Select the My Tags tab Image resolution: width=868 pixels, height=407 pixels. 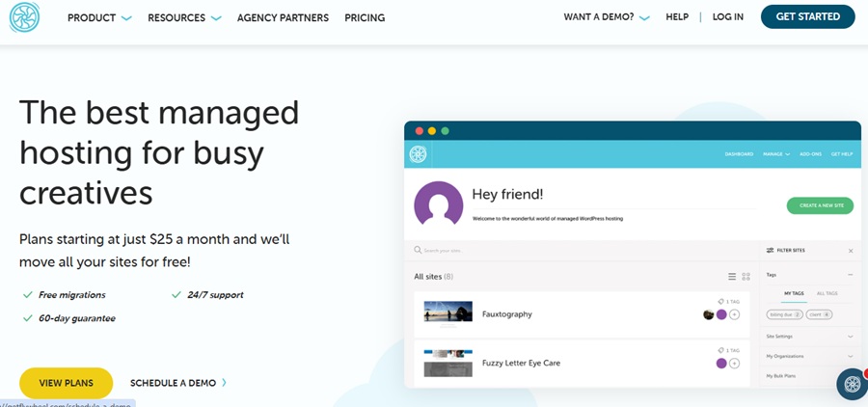(794, 293)
